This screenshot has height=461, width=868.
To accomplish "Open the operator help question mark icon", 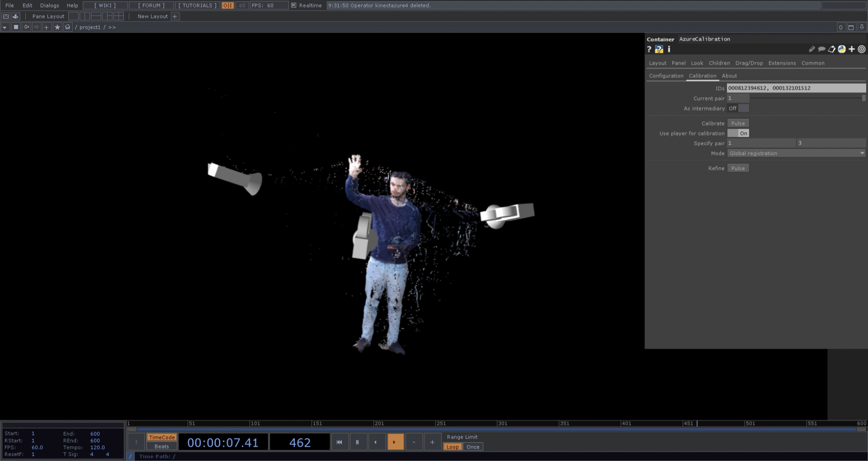I will click(x=649, y=49).
